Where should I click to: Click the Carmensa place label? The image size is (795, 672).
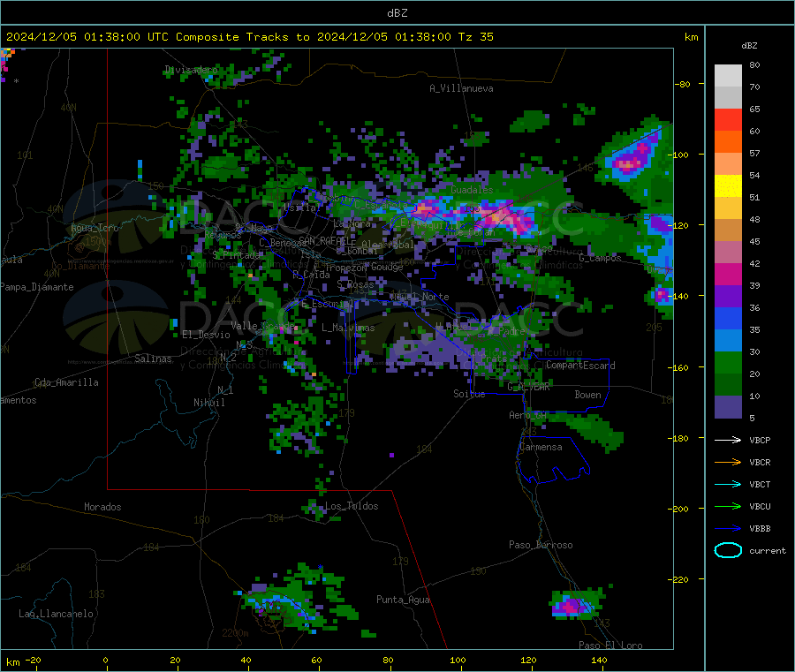[541, 447]
